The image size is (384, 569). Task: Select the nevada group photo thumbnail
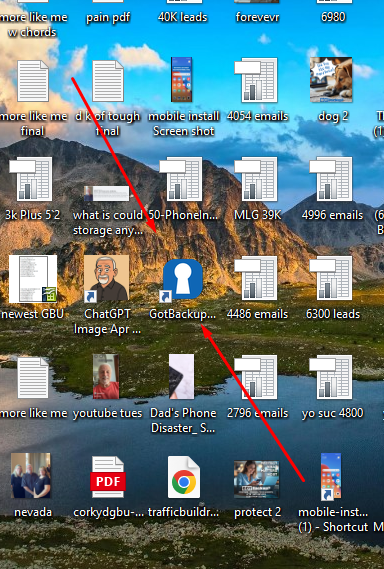pos(31,476)
